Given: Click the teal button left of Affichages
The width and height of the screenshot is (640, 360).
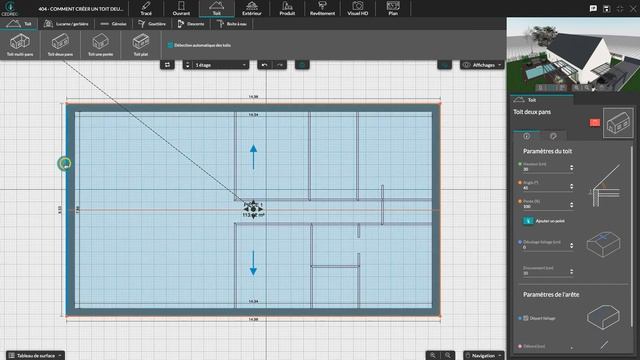Looking at the screenshot, I should click(x=444, y=65).
